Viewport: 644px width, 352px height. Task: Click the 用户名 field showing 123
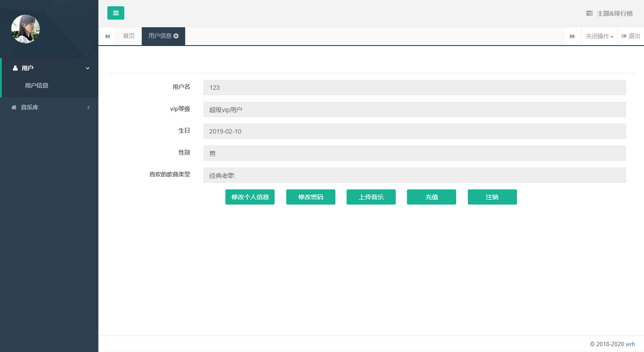coord(415,88)
